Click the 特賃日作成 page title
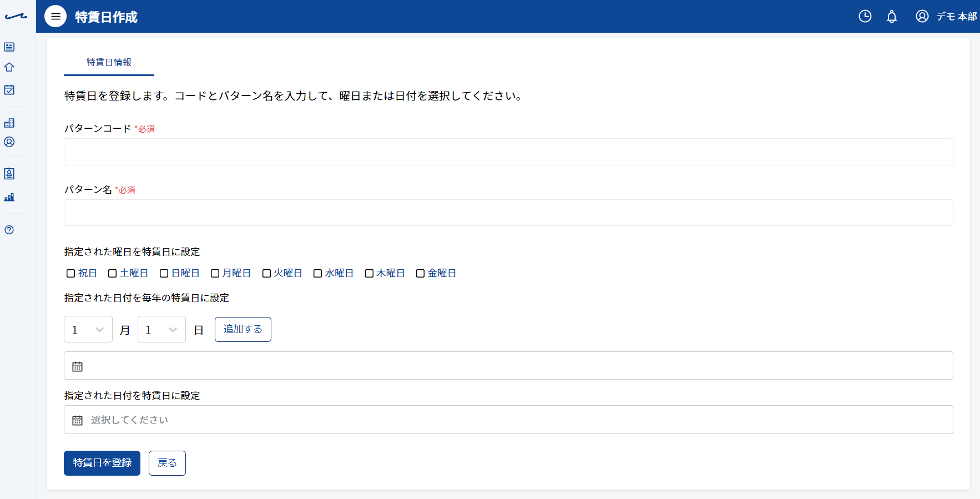 pyautogui.click(x=107, y=17)
